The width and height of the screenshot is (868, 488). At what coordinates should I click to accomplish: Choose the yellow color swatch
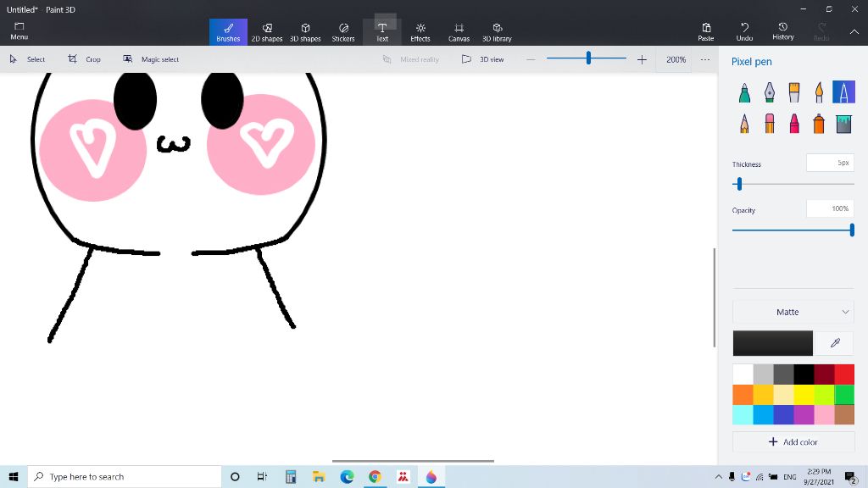804,395
